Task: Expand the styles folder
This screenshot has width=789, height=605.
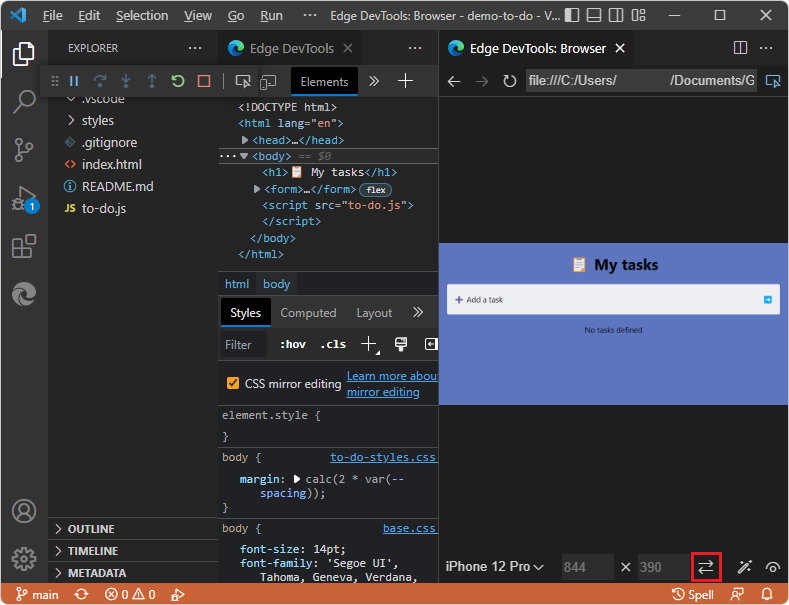Action: pyautogui.click(x=97, y=120)
